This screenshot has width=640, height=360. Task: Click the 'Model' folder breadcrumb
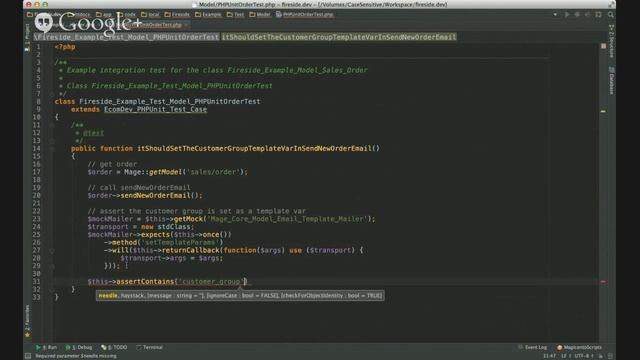pyautogui.click(x=260, y=15)
